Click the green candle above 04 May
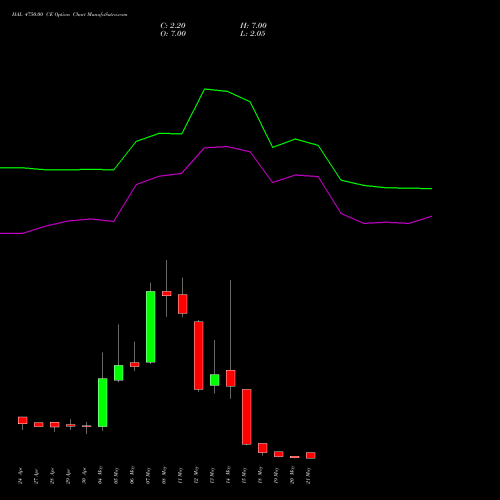Screen dimensions: 500x500 (x=103, y=402)
